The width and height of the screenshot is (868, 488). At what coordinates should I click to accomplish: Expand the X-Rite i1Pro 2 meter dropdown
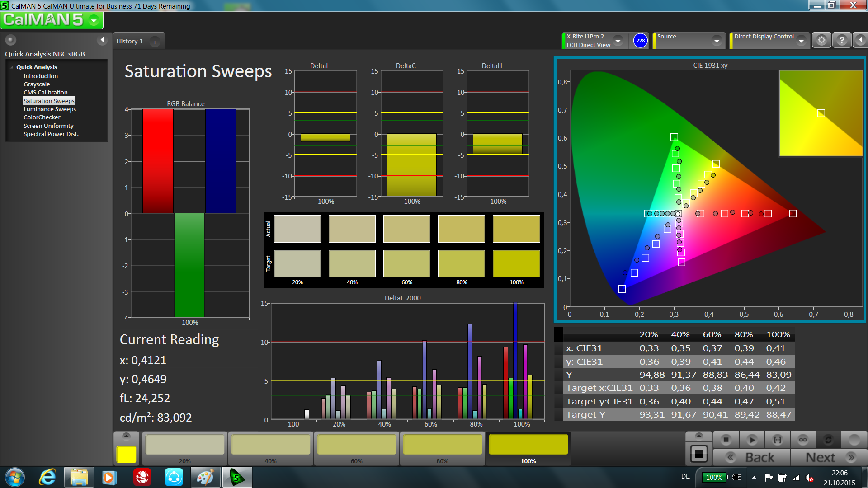coord(618,41)
